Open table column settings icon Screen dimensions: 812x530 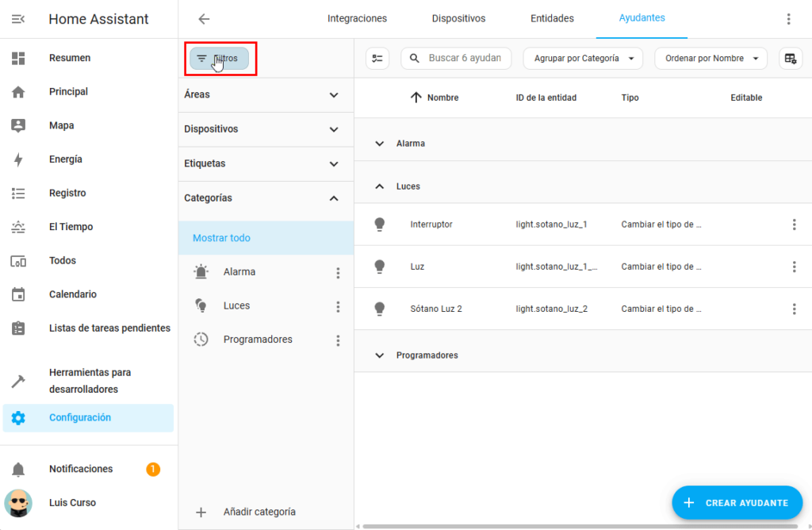790,58
